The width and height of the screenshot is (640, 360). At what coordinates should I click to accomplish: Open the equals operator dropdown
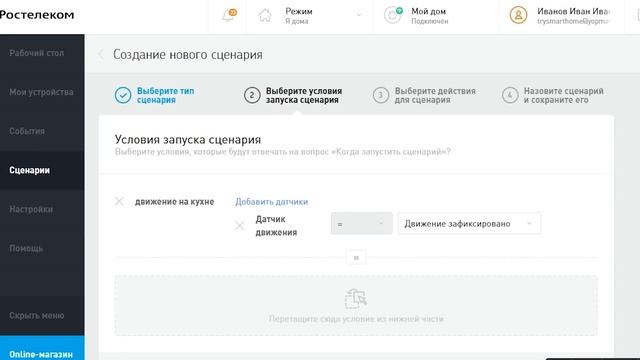[x=362, y=223]
